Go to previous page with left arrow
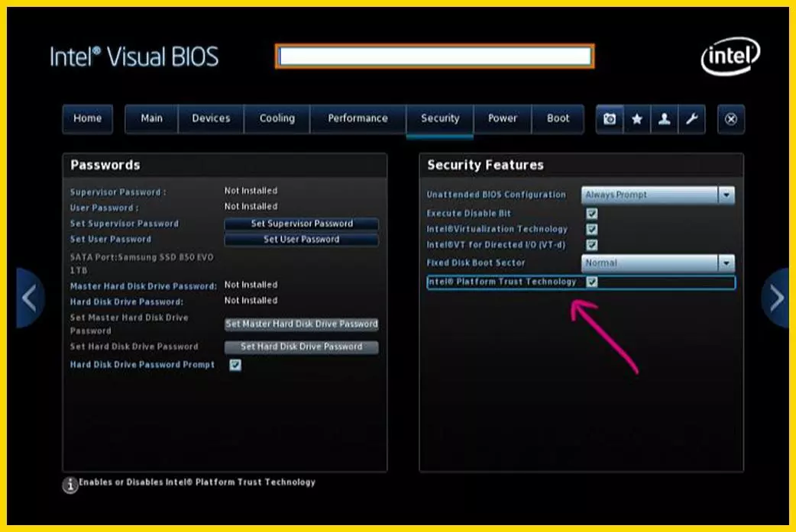Image resolution: width=796 pixels, height=532 pixels. [30, 298]
